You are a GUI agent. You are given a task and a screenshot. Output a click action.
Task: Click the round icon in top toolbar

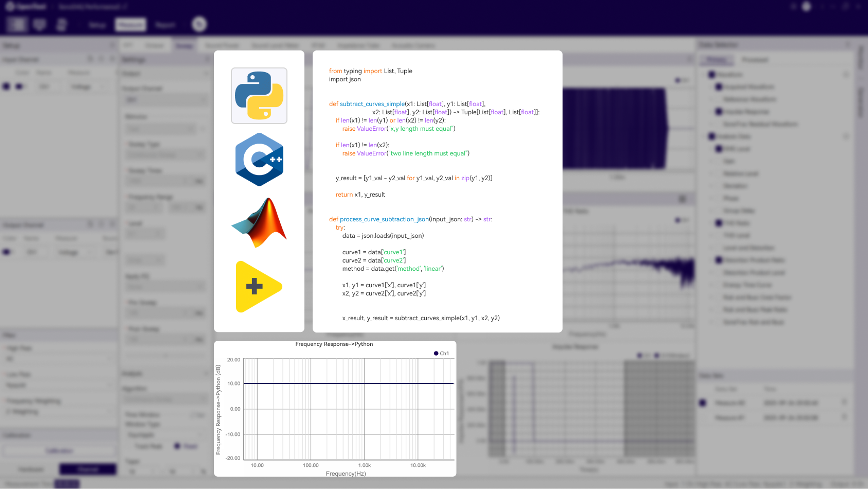(199, 24)
